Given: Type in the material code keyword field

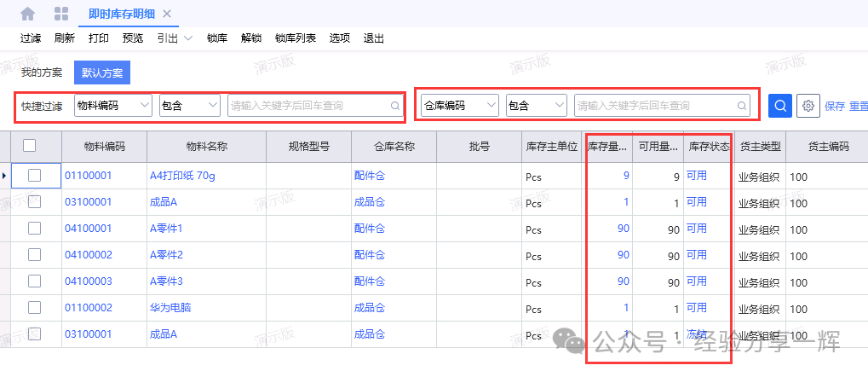Looking at the screenshot, I should coord(308,106).
